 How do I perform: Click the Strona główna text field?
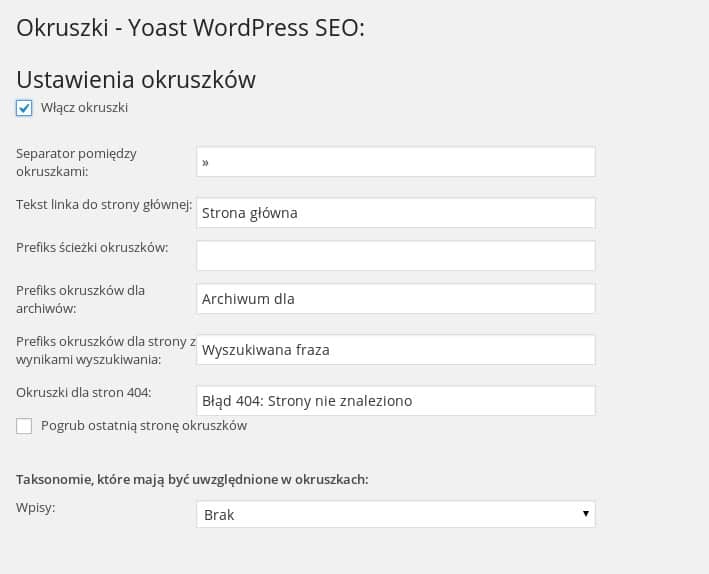(x=396, y=213)
